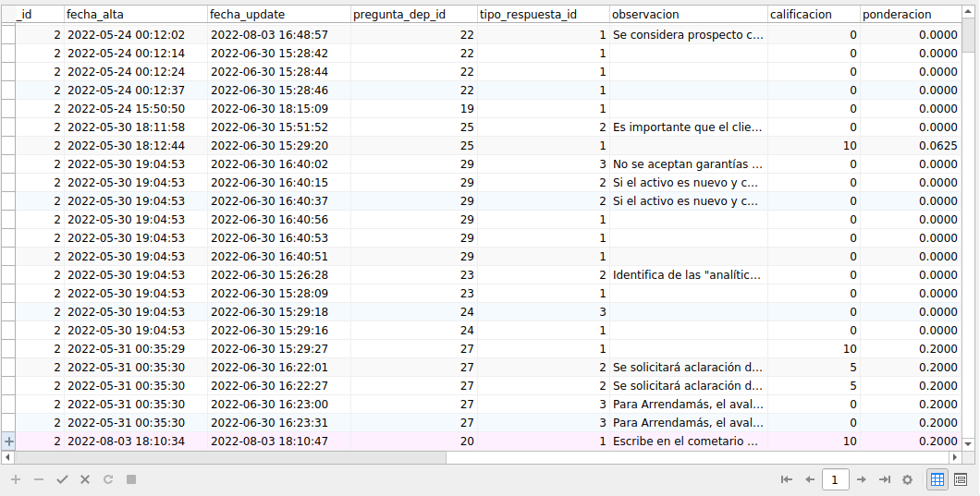
Task: Go to the next page of records
Action: (x=861, y=479)
